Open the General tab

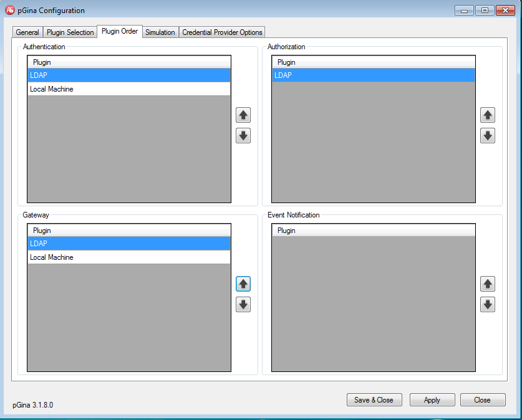(27, 32)
